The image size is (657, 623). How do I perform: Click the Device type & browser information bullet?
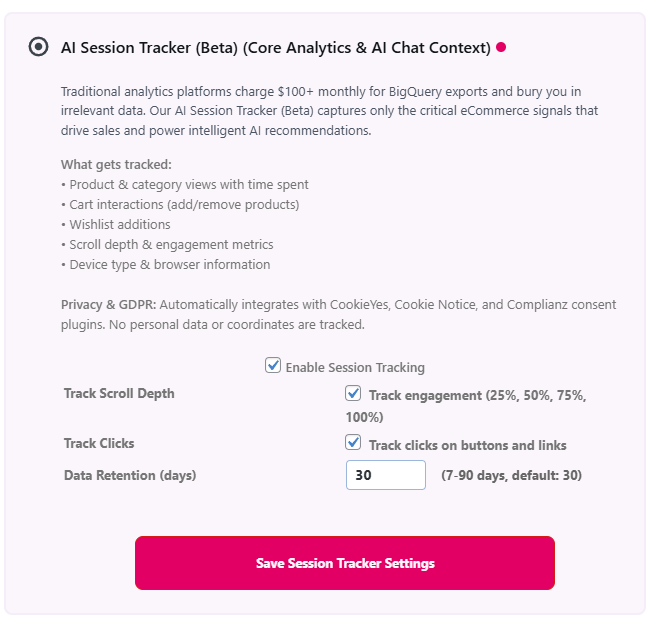[x=169, y=264]
